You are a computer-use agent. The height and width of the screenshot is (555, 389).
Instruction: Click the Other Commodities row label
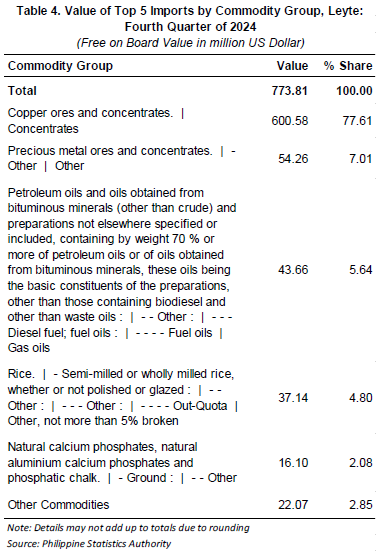point(58,505)
